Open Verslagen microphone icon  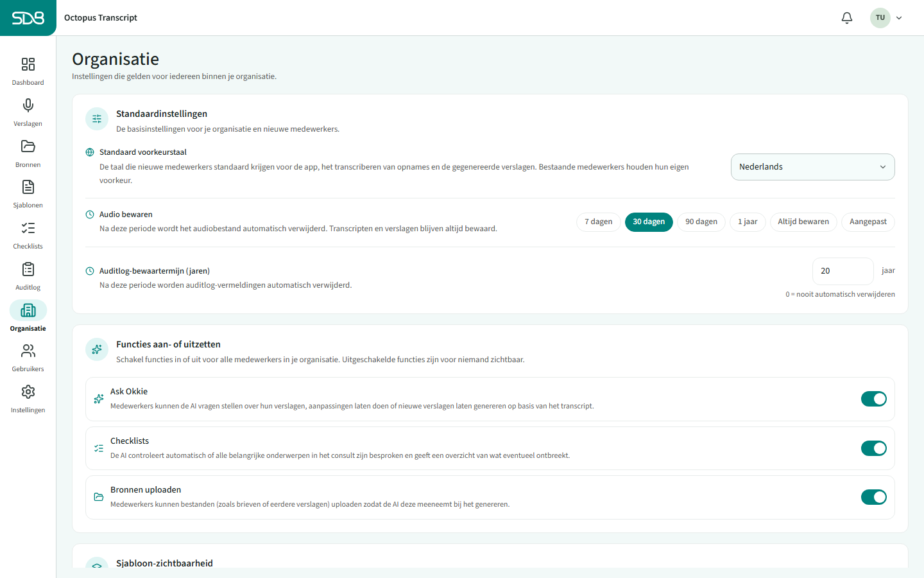tap(28, 105)
